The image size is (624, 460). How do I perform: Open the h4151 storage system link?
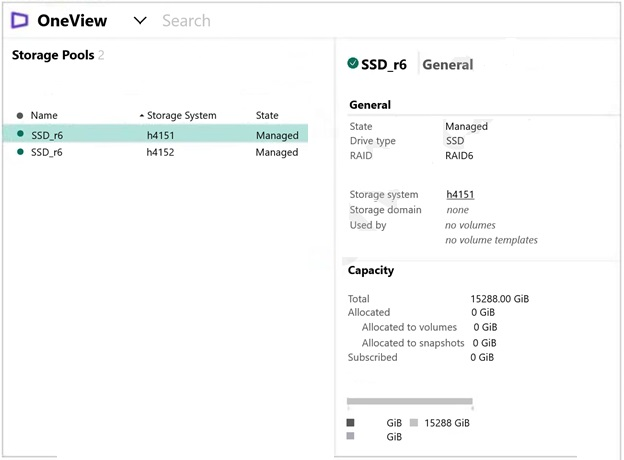461,195
